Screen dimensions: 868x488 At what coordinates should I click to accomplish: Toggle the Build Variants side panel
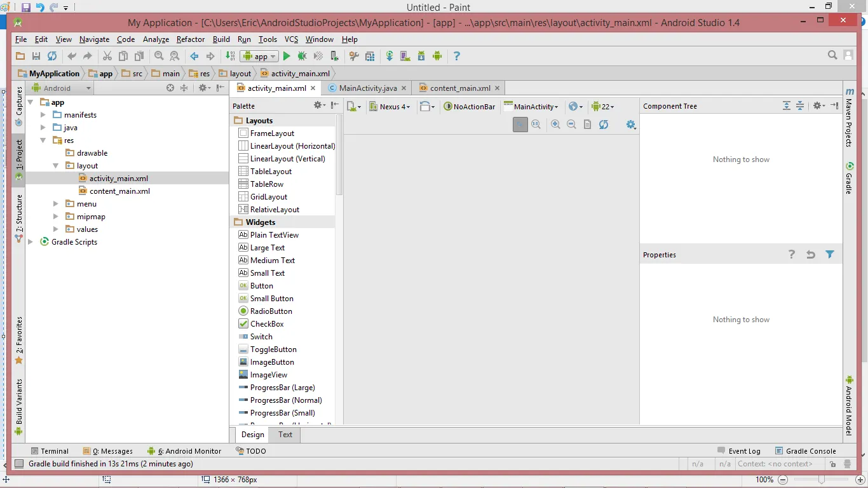tap(19, 402)
